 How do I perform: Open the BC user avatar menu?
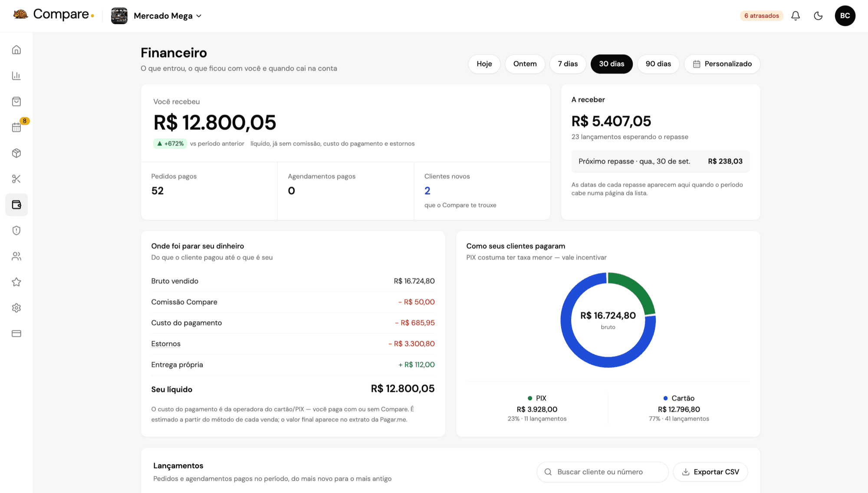(x=845, y=16)
